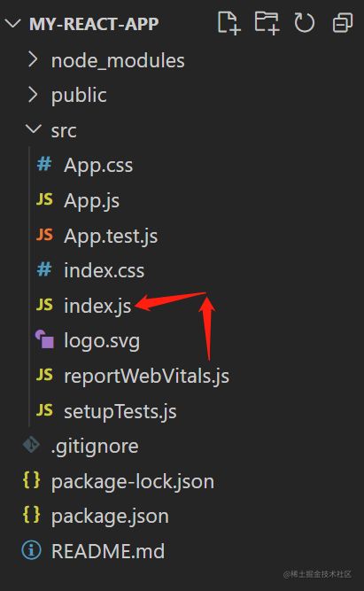Click the git icon next to .gitignore
Viewport: 364px width, 591px height.
(31, 445)
